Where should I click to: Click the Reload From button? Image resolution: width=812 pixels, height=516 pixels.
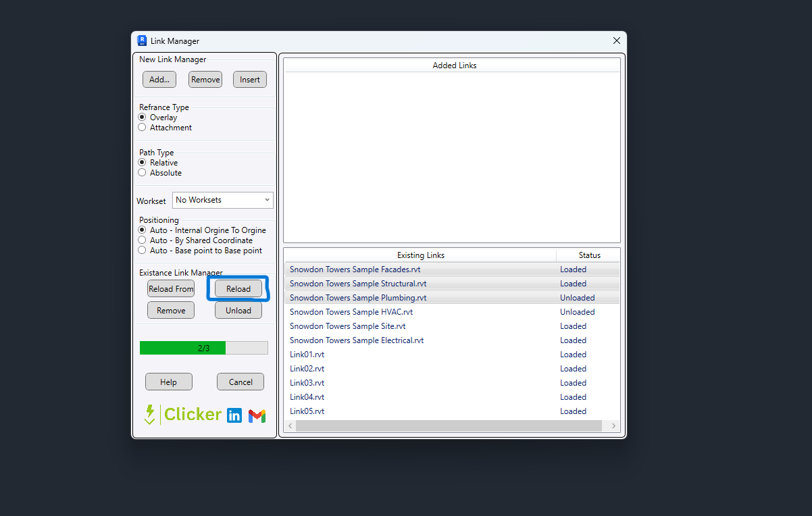click(171, 289)
